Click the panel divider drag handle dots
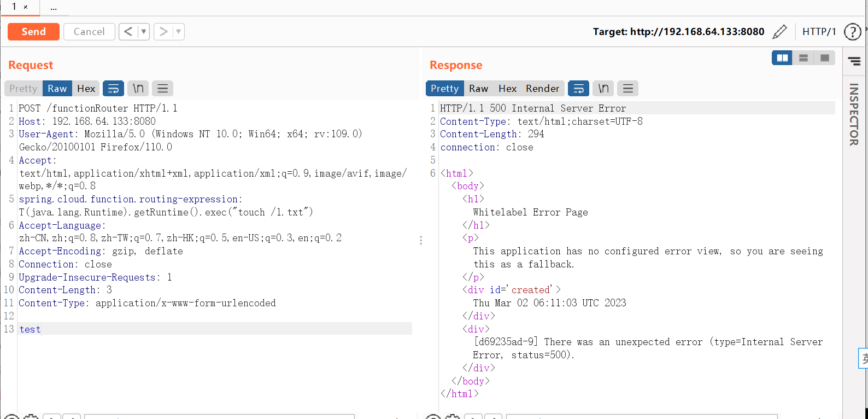This screenshot has height=419, width=868. pos(421,240)
